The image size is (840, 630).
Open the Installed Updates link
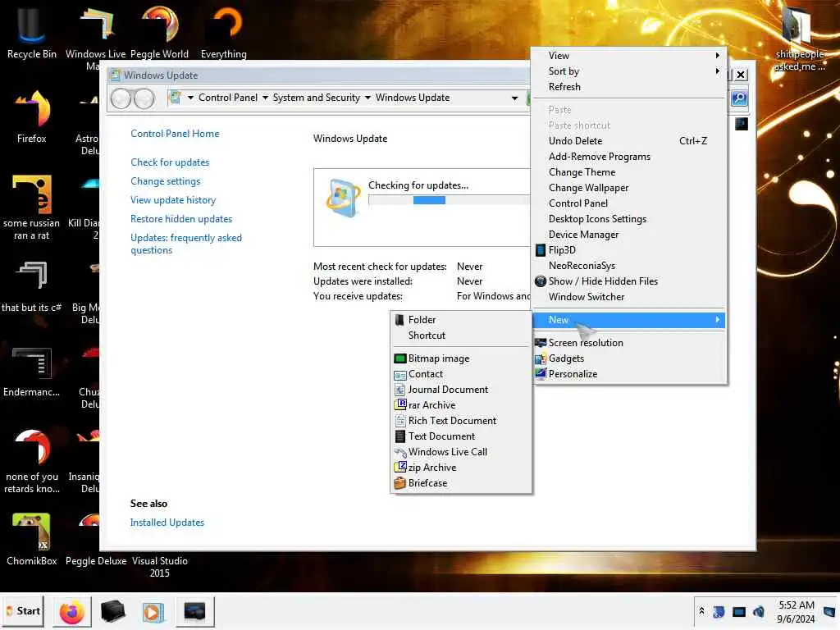point(167,523)
